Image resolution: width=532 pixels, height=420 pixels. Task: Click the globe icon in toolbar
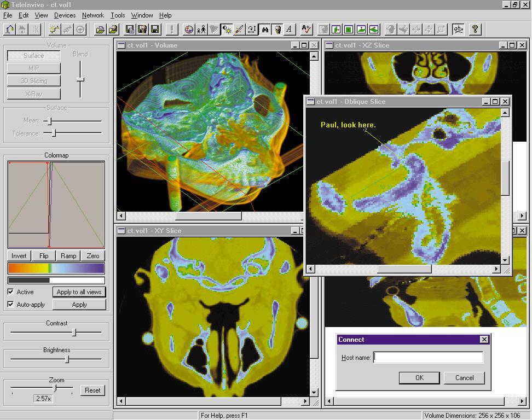[189, 30]
